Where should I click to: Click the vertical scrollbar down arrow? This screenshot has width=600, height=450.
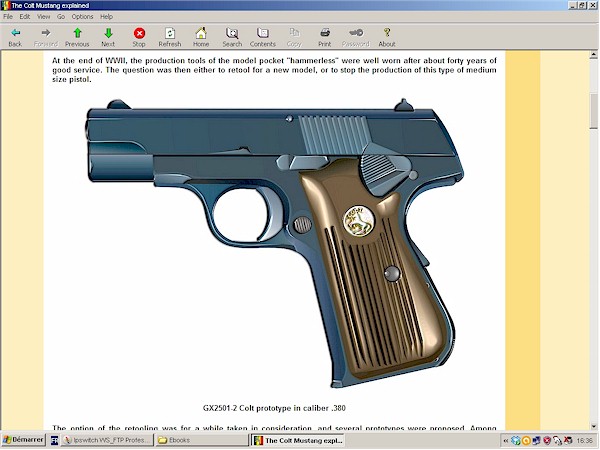click(x=593, y=426)
